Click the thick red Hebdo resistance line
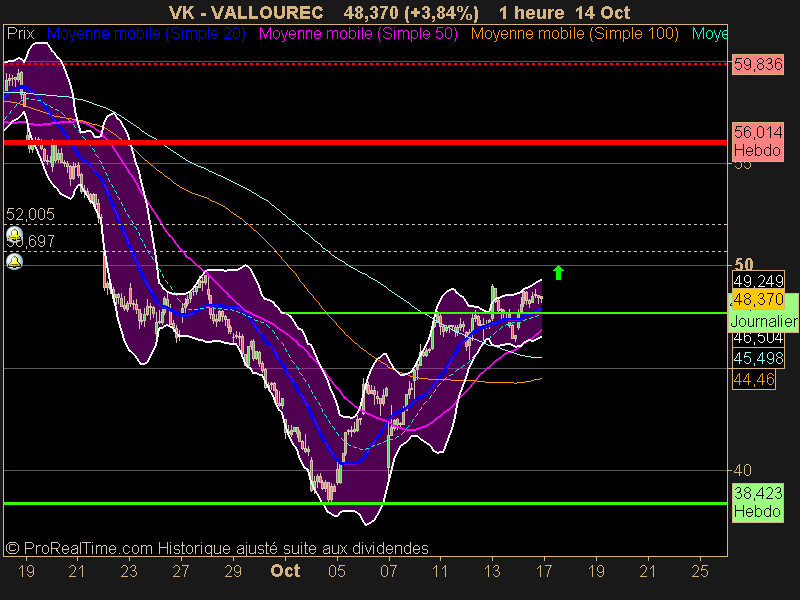The height and width of the screenshot is (600, 800). (x=365, y=142)
